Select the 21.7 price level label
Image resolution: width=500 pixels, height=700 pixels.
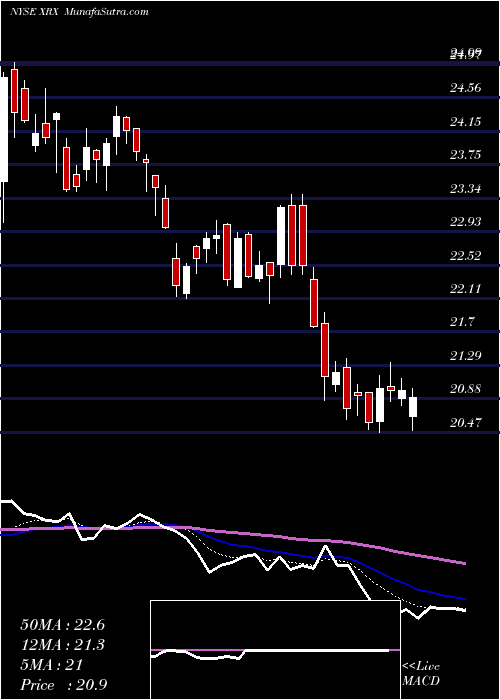[462, 322]
